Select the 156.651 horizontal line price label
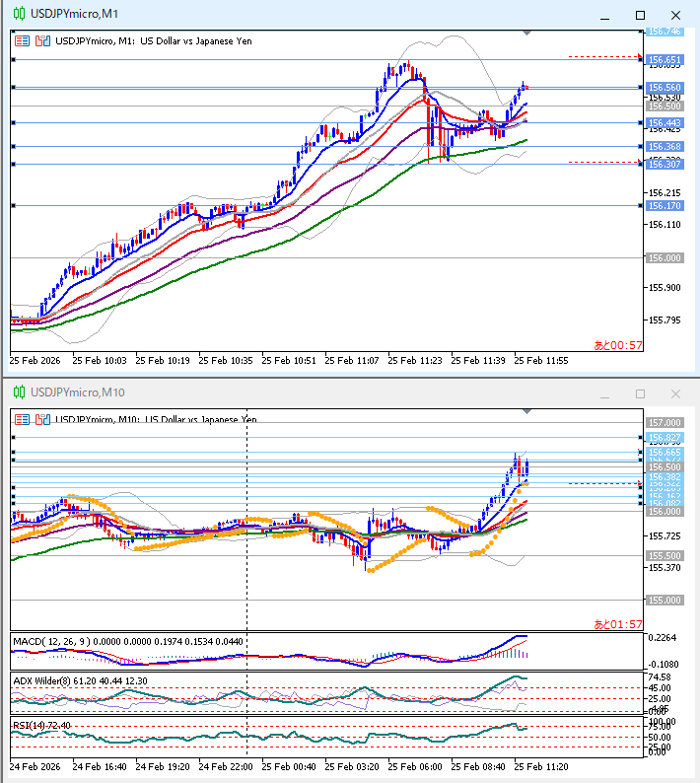The width and height of the screenshot is (700, 783). click(x=665, y=60)
